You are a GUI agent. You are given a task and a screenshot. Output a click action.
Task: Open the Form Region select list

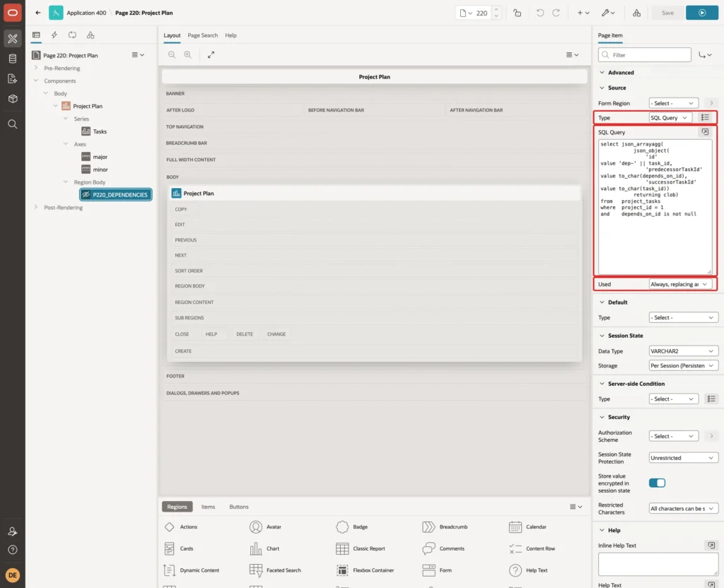click(x=673, y=103)
